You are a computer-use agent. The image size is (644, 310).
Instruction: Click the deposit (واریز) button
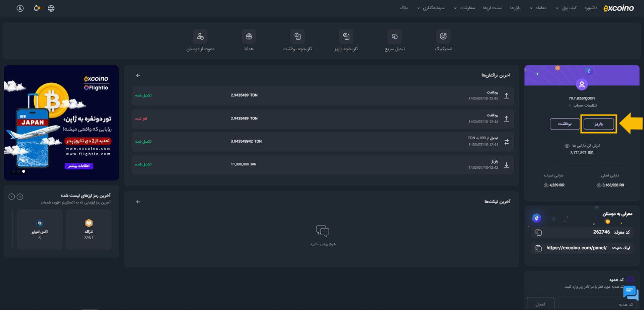click(599, 124)
